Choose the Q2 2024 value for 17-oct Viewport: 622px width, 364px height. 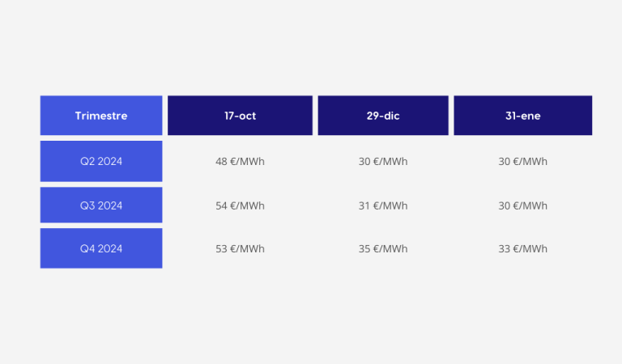240,161
